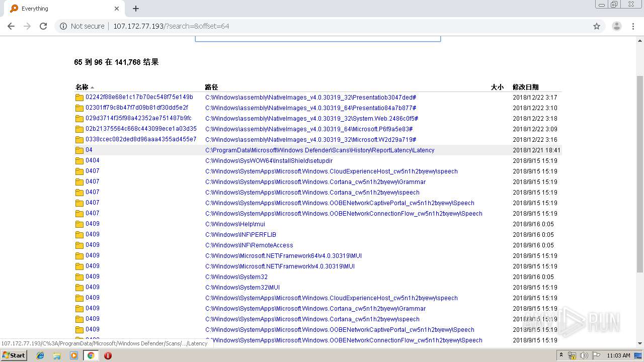644x362 pixels.
Task: Click the date 2018/12/22 3:17
Action: (535, 98)
